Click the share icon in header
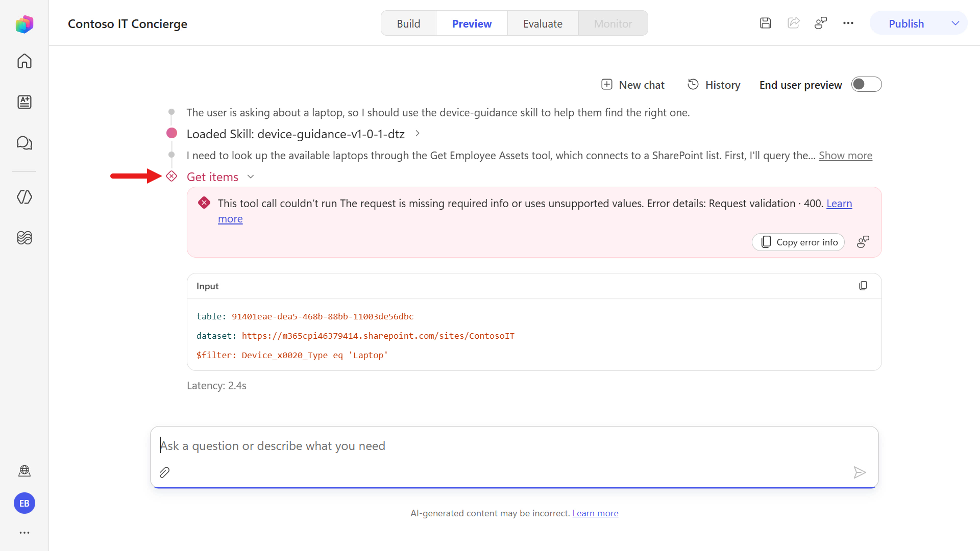The height and width of the screenshot is (551, 980). [793, 23]
